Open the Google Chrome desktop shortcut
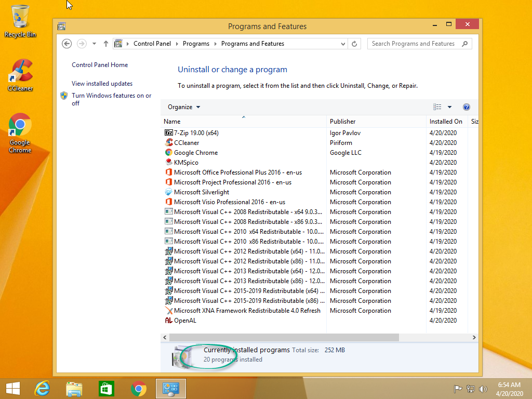This screenshot has height=399, width=532. pos(20,133)
